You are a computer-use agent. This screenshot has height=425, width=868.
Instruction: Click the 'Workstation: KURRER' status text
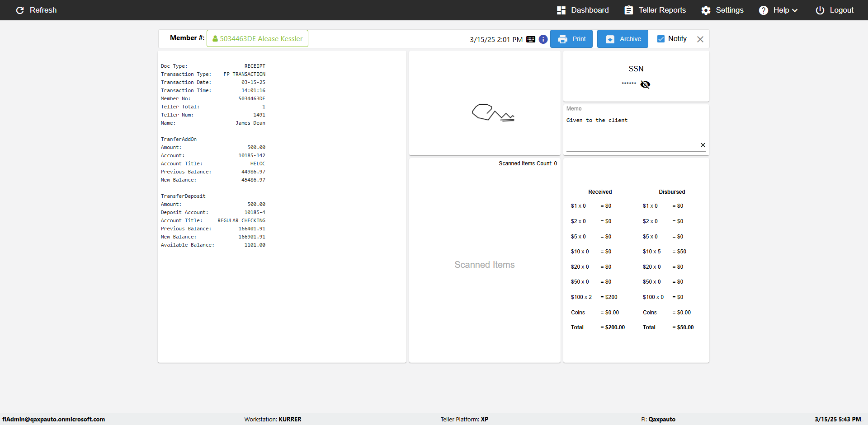click(x=273, y=419)
